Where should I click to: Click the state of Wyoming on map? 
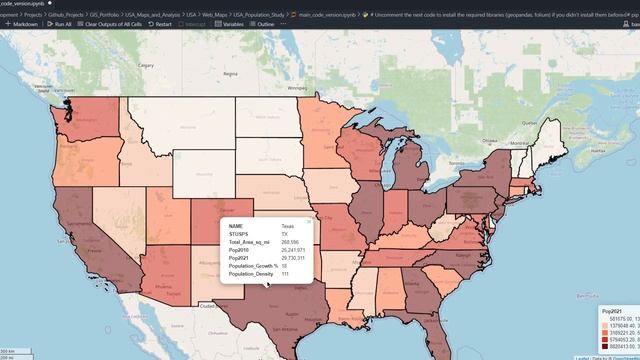coord(204,173)
